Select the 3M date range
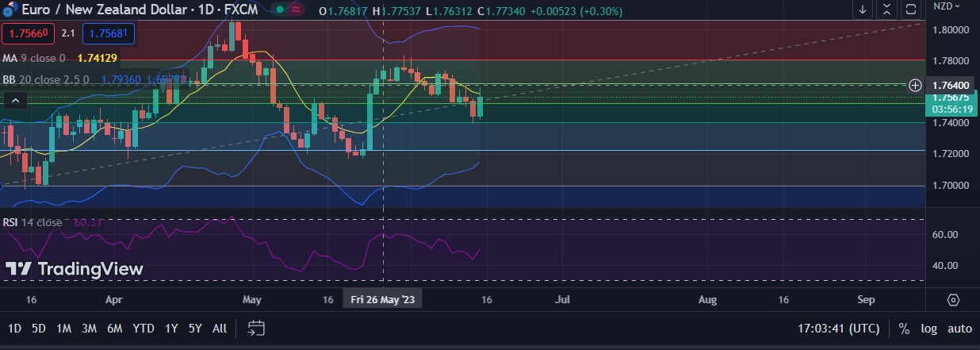The image size is (980, 350). 89,328
